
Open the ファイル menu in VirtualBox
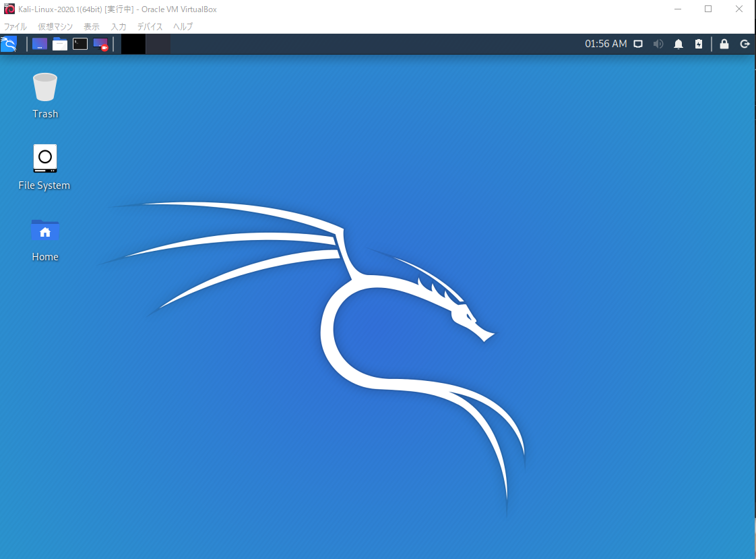(15, 26)
